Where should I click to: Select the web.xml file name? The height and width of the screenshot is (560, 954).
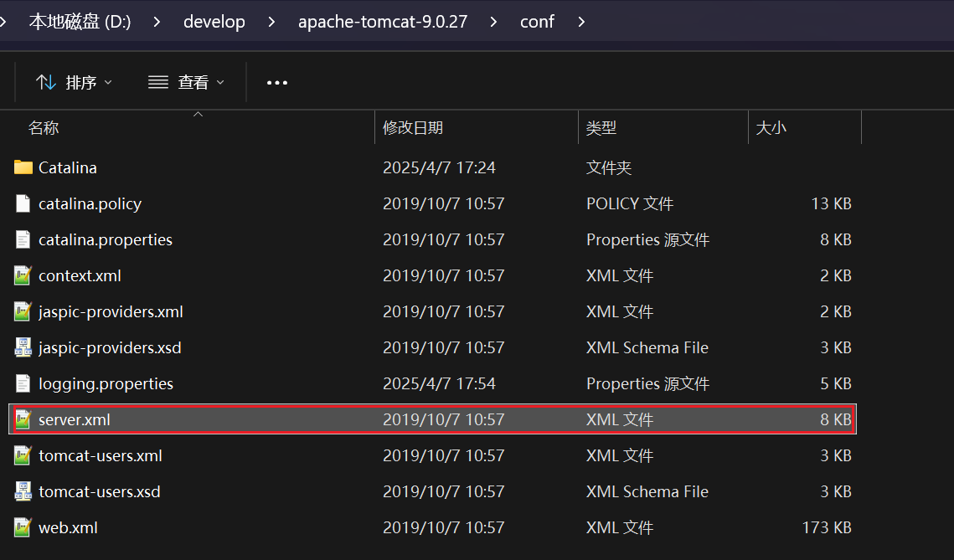68,527
